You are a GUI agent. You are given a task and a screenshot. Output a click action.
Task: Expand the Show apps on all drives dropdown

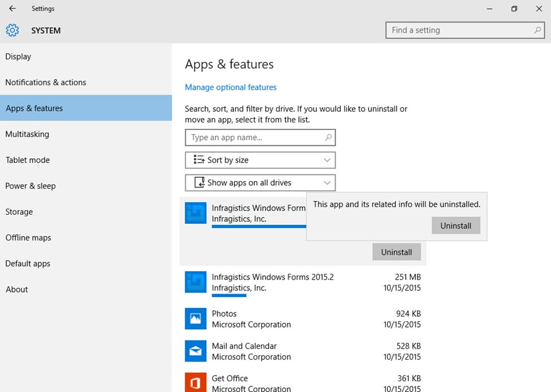click(x=260, y=182)
